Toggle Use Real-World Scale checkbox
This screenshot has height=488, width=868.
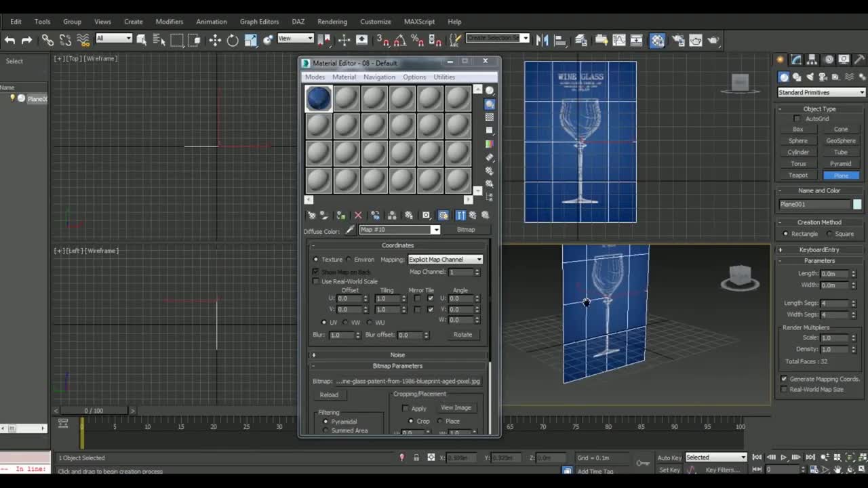315,281
